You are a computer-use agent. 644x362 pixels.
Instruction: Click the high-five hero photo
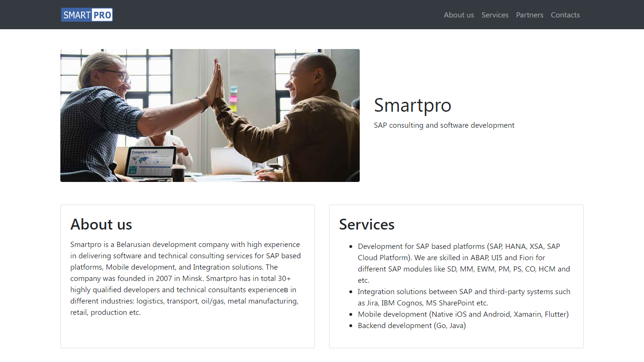[210, 115]
